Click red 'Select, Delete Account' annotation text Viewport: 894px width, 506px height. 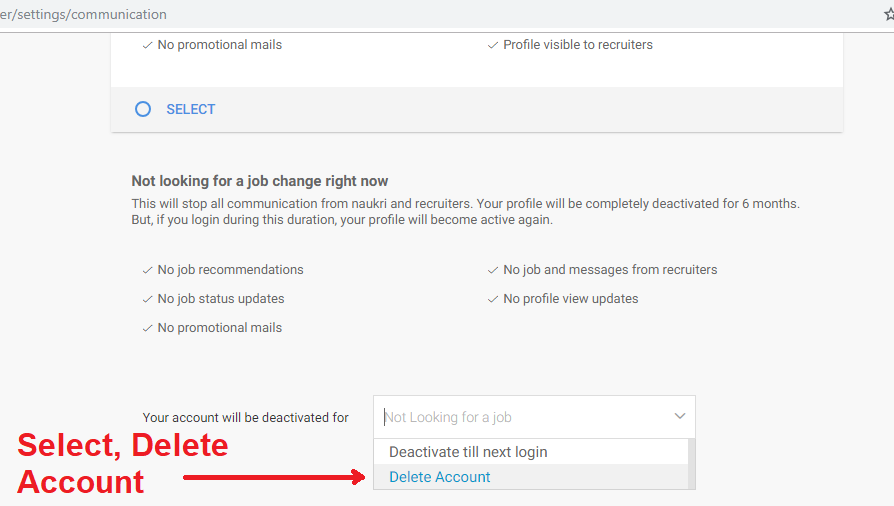click(122, 463)
